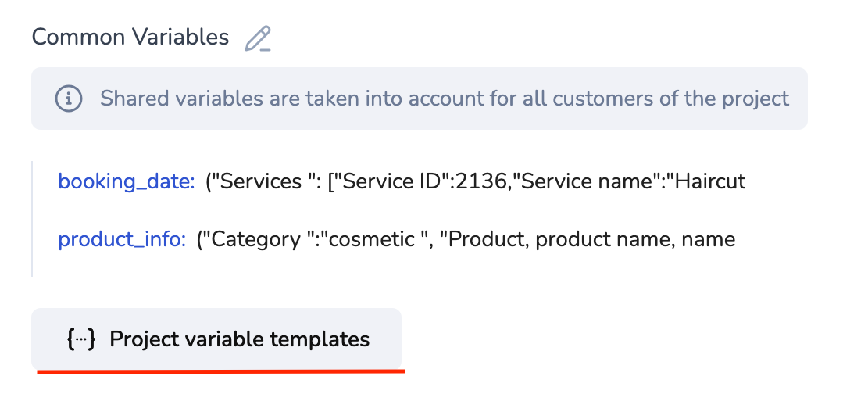Screen dimensions: 868x412
Task: Click the info circle icon in banner
Action: tap(69, 99)
